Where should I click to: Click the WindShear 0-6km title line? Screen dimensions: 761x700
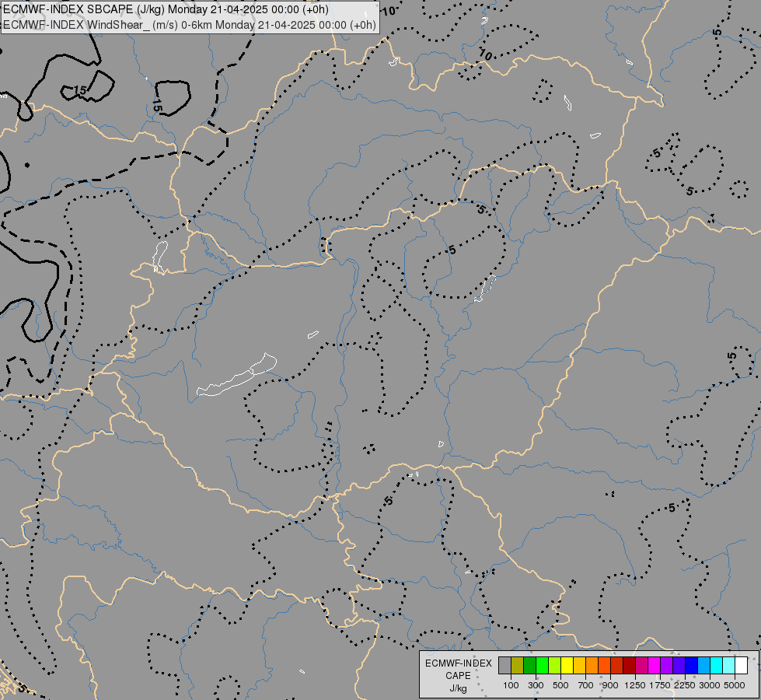click(x=190, y=25)
